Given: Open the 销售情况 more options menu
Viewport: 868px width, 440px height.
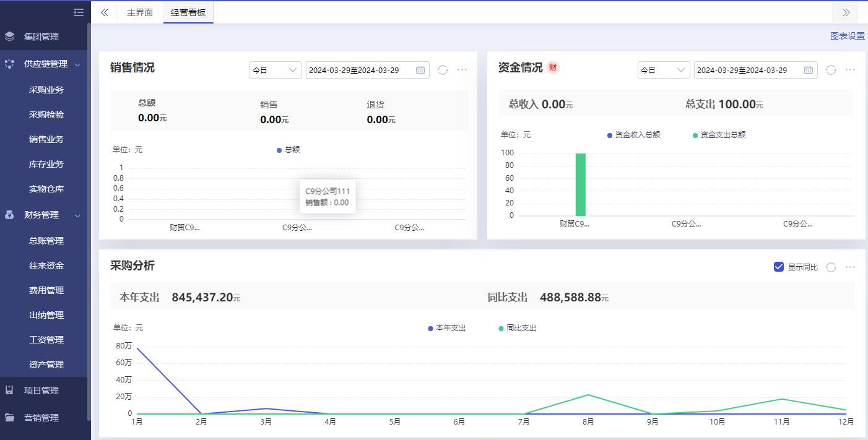Looking at the screenshot, I should pyautogui.click(x=462, y=70).
